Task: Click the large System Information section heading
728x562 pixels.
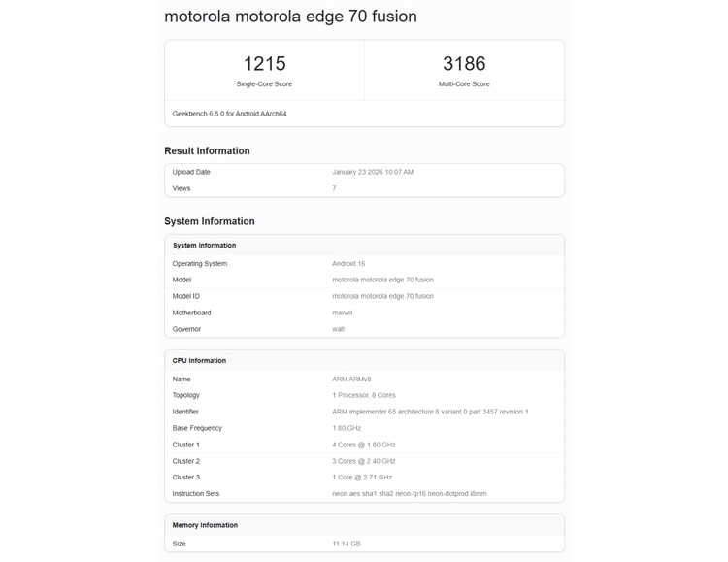Action: click(x=210, y=221)
